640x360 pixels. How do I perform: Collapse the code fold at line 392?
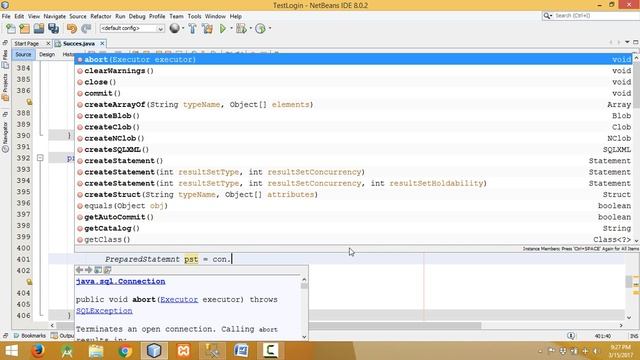(x=40, y=158)
